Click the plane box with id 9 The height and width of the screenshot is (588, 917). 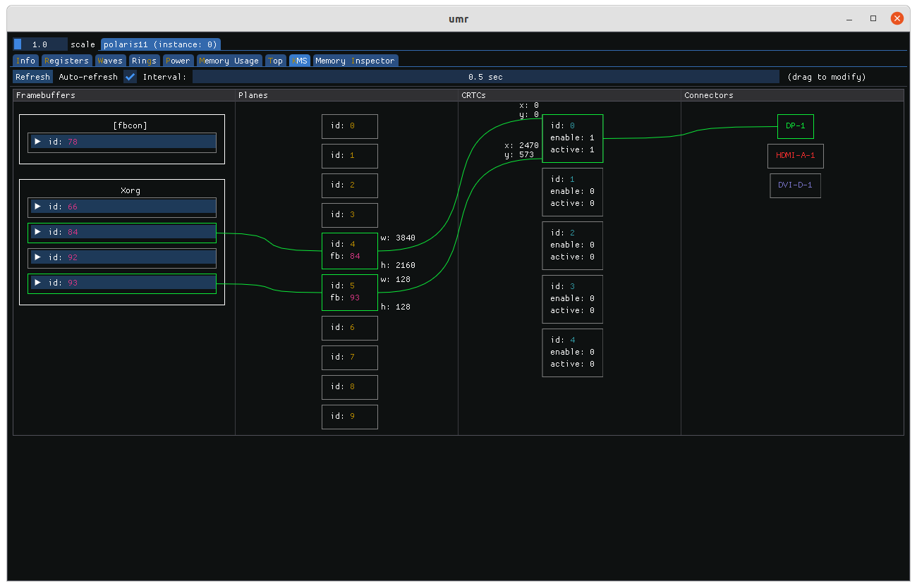pos(350,417)
